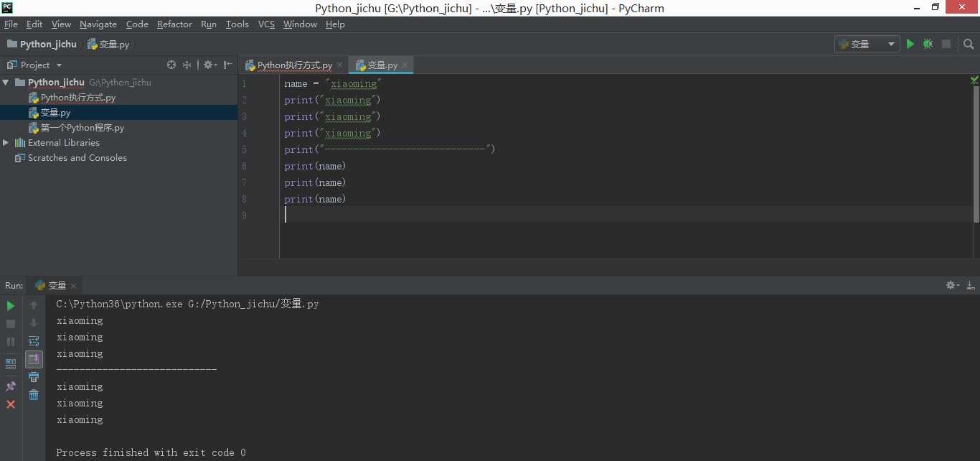Image resolution: width=980 pixels, height=461 pixels.
Task: Hide the Run tool window
Action: click(x=971, y=285)
